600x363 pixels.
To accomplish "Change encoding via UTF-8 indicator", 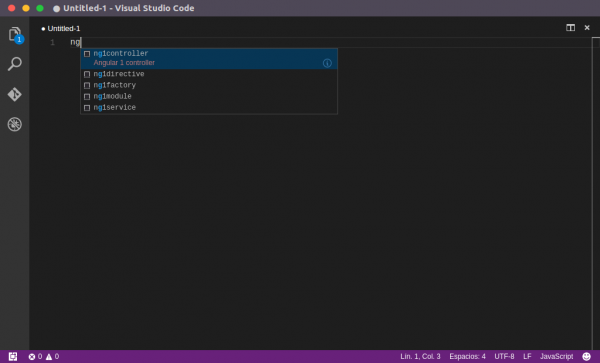I will [x=504, y=356].
